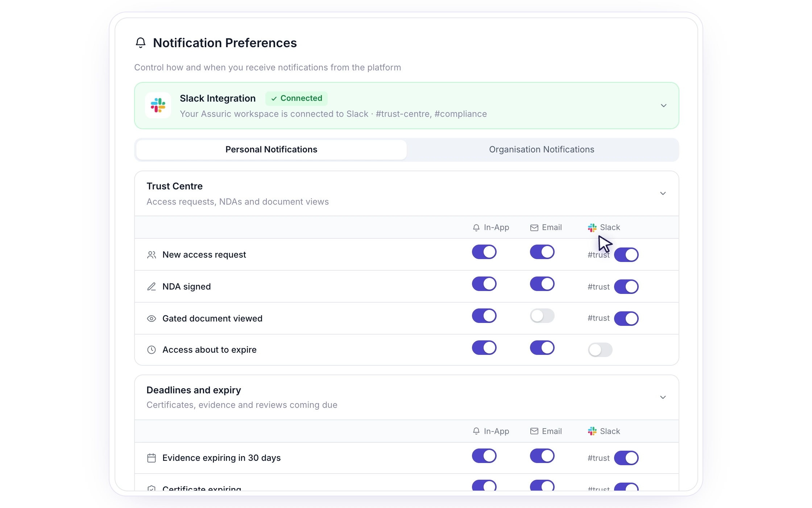Toggle Slack for NDA signed

626,287
